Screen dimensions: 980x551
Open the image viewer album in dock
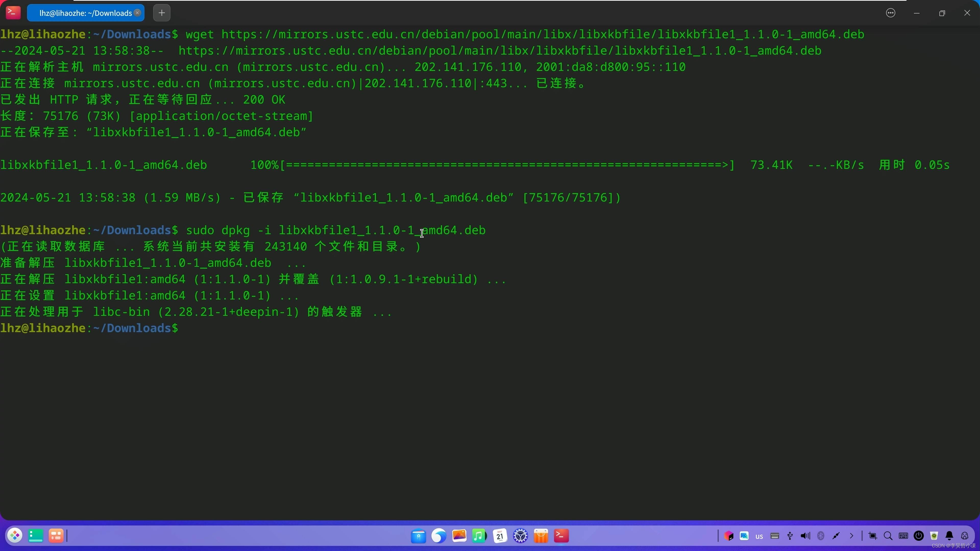(459, 536)
